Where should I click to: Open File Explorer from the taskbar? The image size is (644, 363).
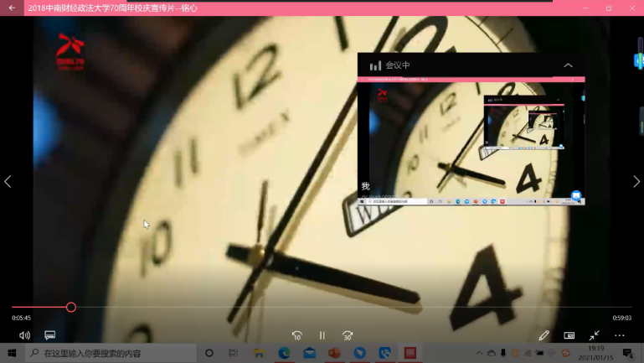(x=259, y=353)
